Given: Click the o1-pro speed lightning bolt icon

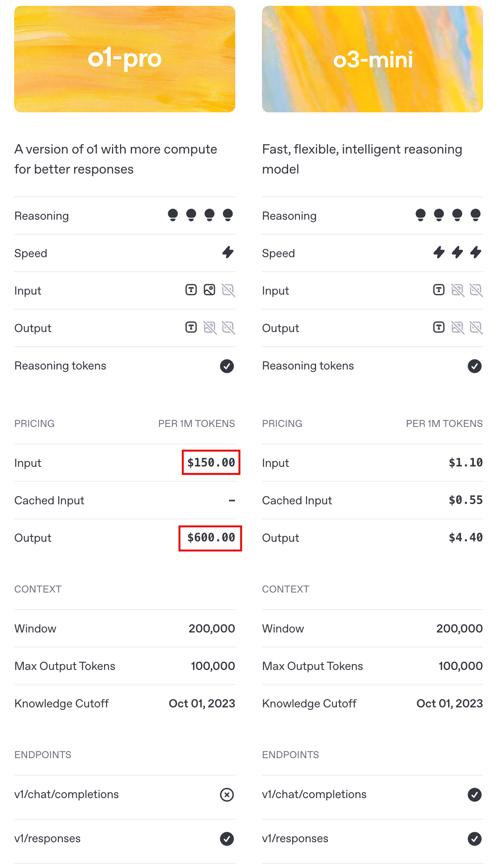Looking at the screenshot, I should point(228,252).
